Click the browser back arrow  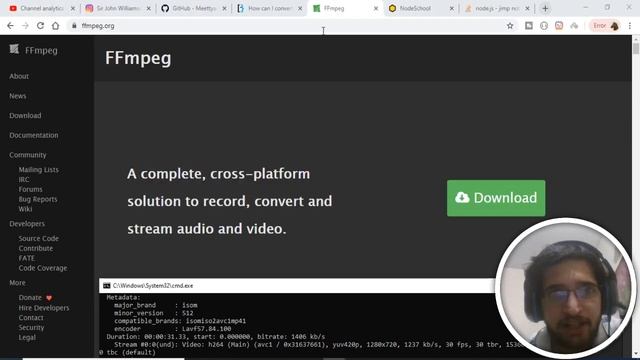pyautogui.click(x=10, y=26)
